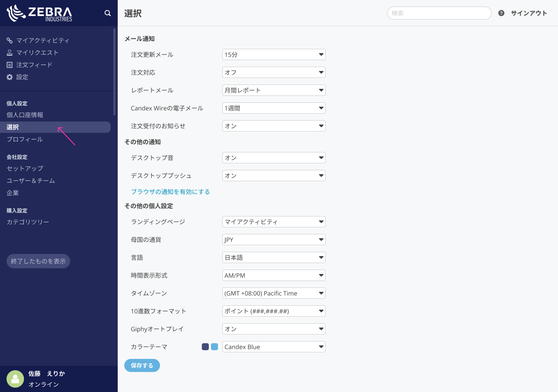Open the help question mark icon
Screen dimensions: 558x392
pos(501,13)
